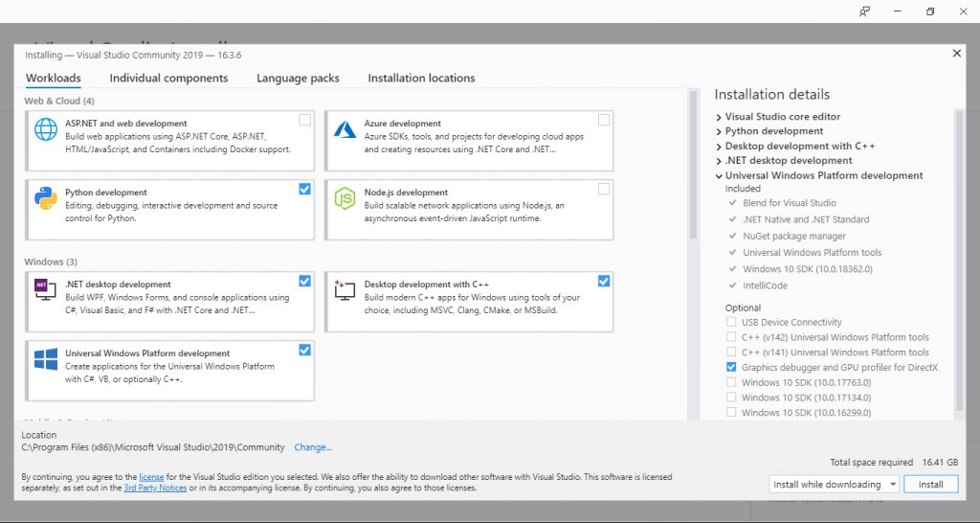Open the license link
Viewport: 980px width, 523px height.
tap(151, 477)
